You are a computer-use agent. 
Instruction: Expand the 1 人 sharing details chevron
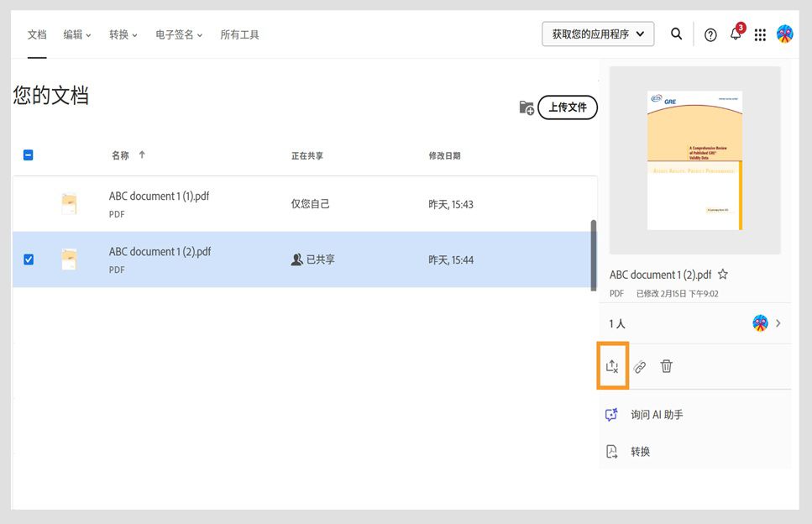click(x=778, y=323)
